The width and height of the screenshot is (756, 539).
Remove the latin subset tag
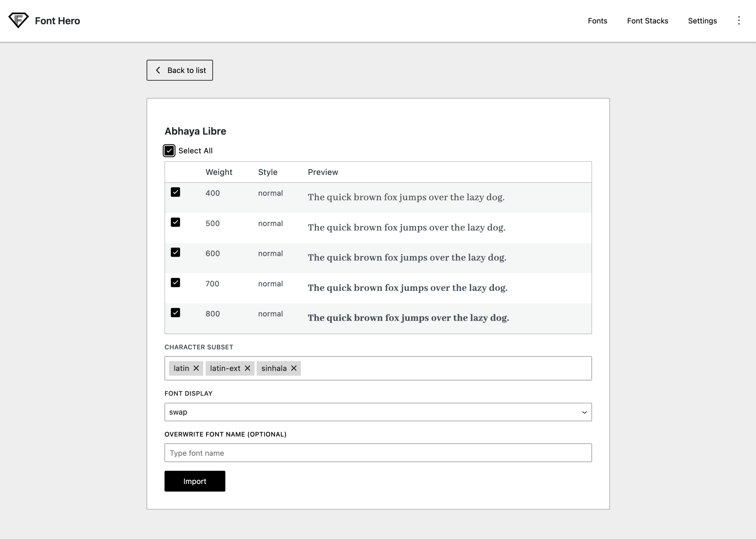click(196, 368)
